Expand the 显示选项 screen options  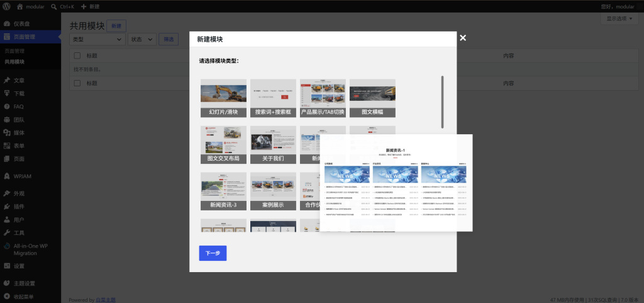619,18
